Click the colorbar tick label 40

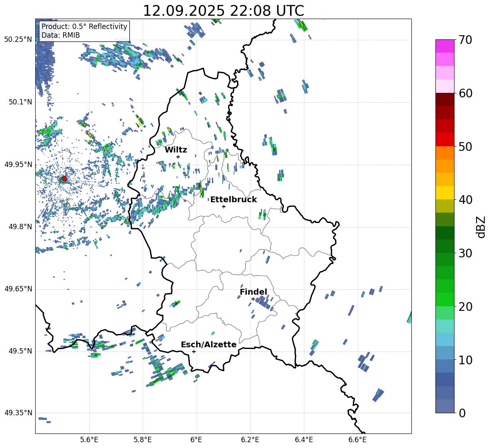[465, 200]
